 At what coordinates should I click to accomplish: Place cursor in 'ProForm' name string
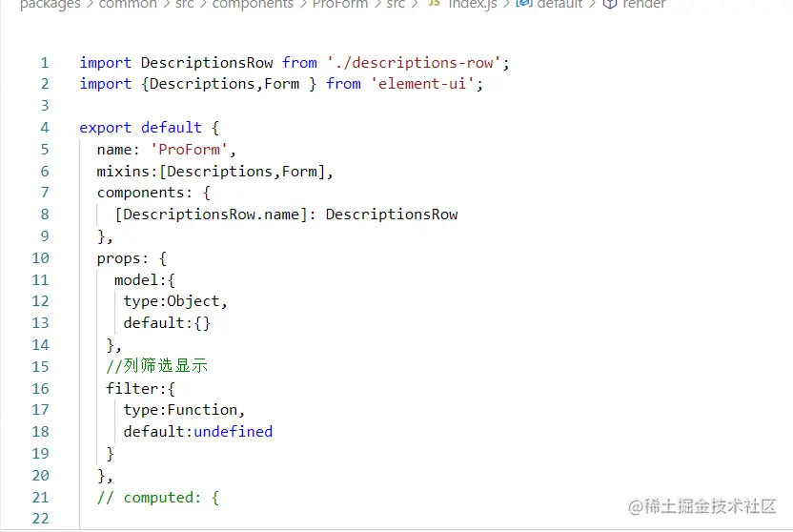189,150
